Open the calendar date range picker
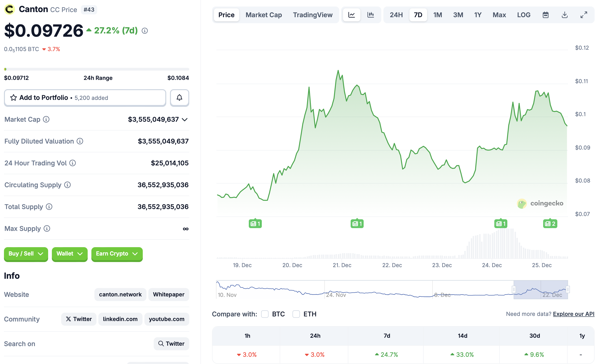This screenshot has width=595, height=364. tap(545, 15)
